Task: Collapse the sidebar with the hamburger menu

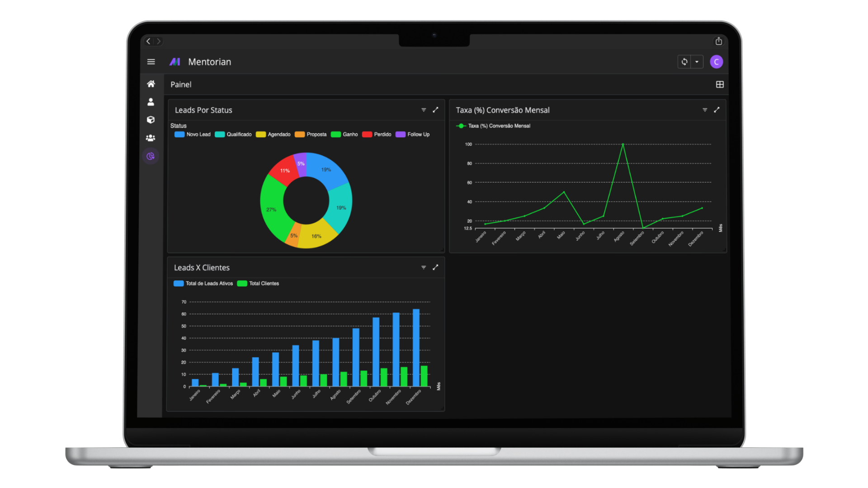Action: tap(151, 62)
